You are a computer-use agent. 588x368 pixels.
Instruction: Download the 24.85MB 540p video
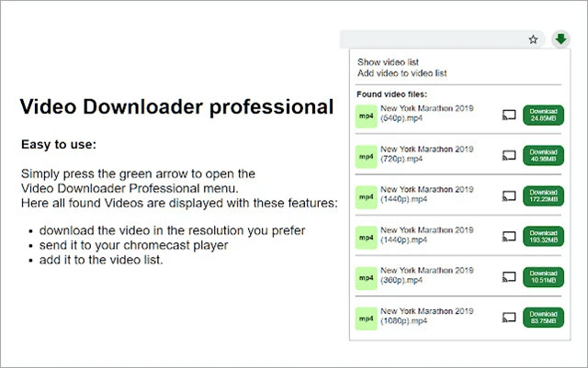(x=543, y=115)
